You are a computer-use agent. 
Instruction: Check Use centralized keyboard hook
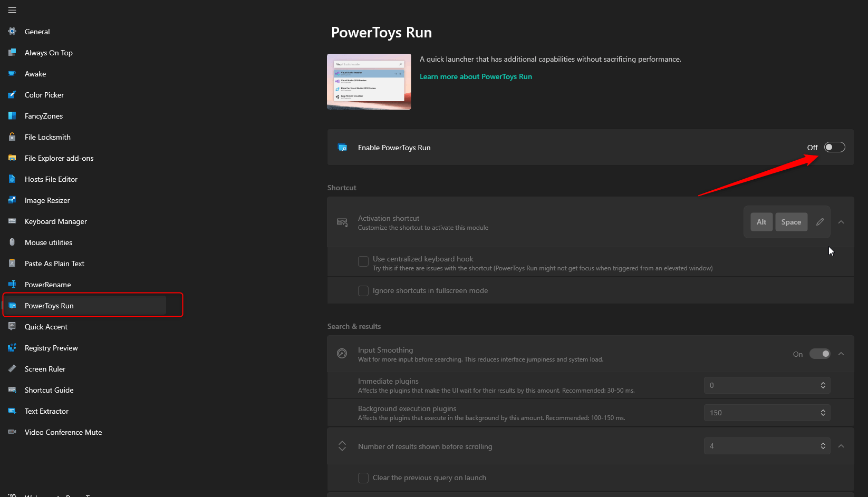[x=363, y=261]
